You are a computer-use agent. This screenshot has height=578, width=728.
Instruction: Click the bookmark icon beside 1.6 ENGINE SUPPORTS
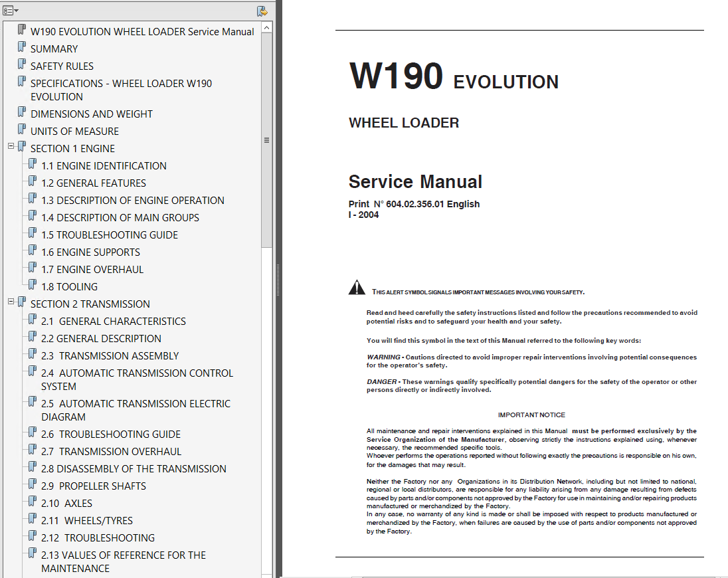click(x=33, y=250)
